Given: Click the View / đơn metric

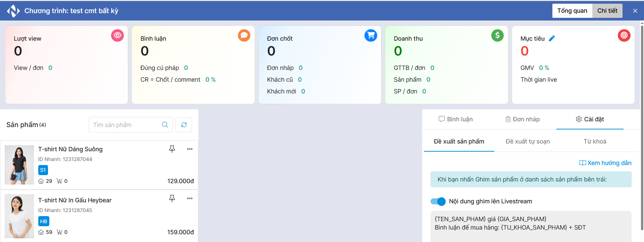Looking at the screenshot, I should (33, 68).
